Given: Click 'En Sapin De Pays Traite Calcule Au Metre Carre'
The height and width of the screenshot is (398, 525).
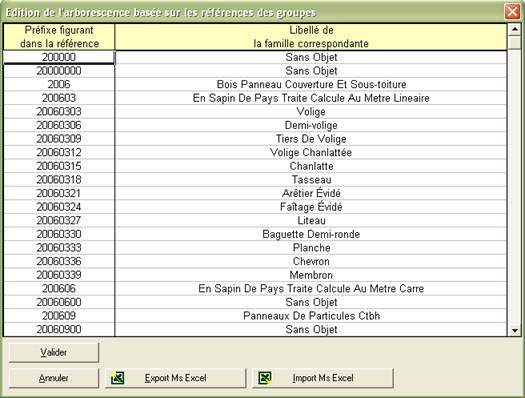Looking at the screenshot, I should coord(311,289).
